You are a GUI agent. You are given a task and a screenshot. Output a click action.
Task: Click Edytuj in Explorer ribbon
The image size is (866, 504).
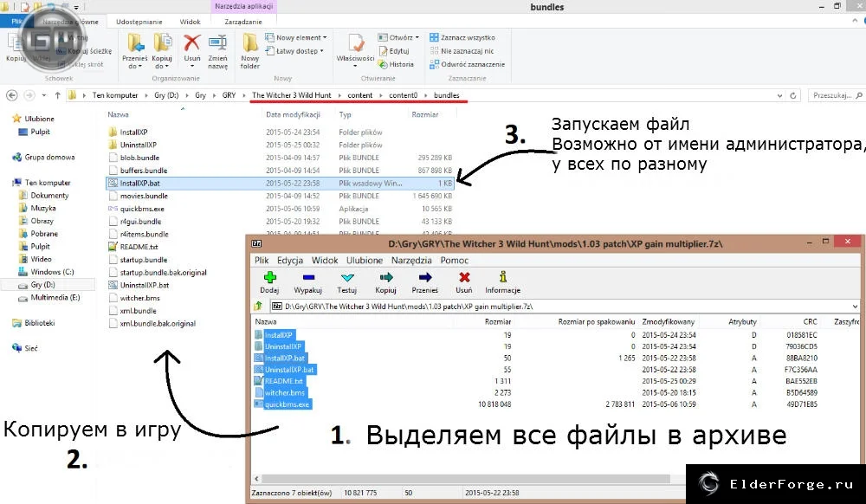(x=393, y=51)
